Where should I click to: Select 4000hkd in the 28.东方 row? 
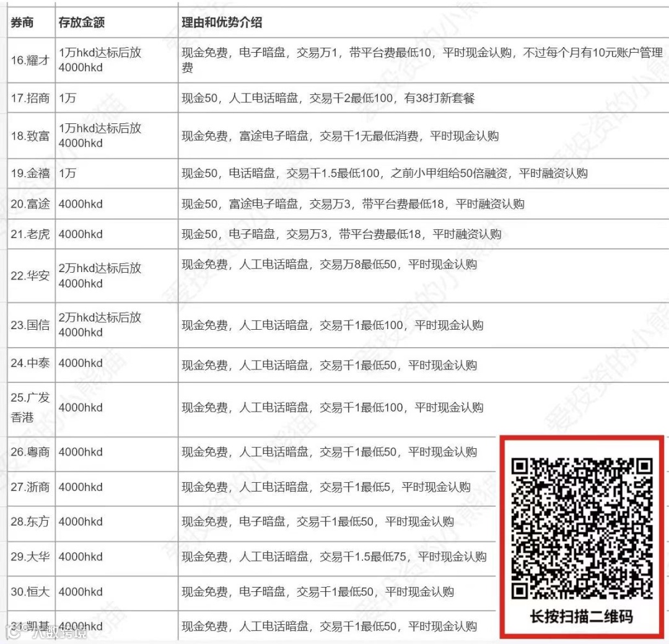pos(81,521)
